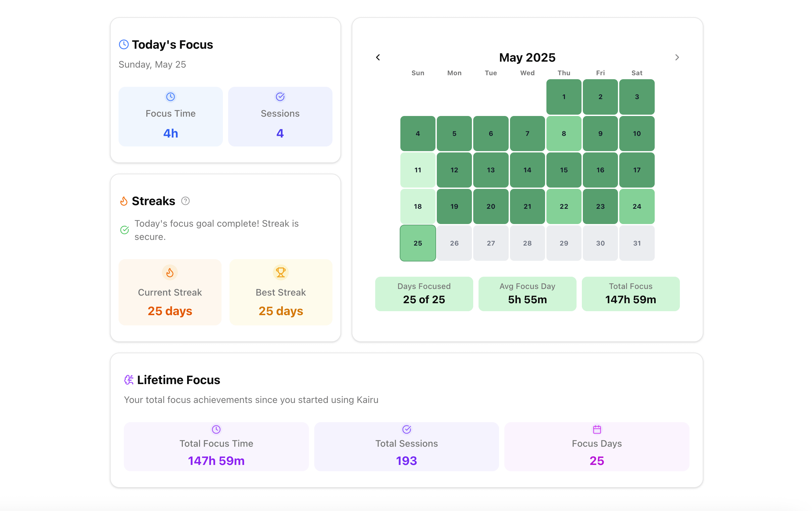Select May 8 calendar day
Image resolution: width=812 pixels, height=511 pixels.
564,133
